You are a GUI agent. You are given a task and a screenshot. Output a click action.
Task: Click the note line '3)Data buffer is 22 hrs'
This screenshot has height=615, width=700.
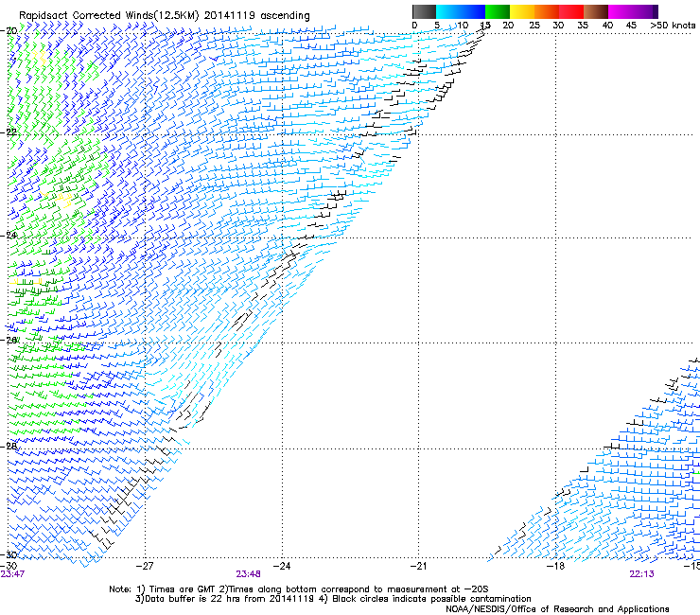[x=333, y=599]
